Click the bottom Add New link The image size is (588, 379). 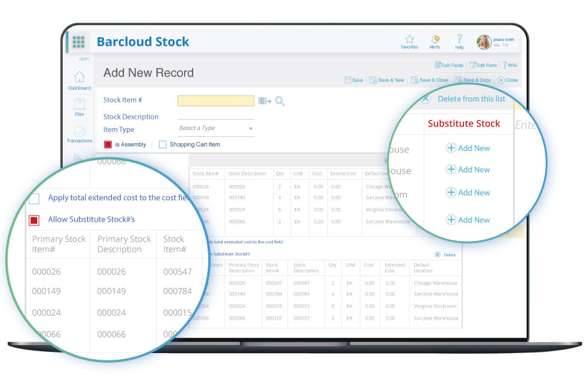click(x=468, y=220)
